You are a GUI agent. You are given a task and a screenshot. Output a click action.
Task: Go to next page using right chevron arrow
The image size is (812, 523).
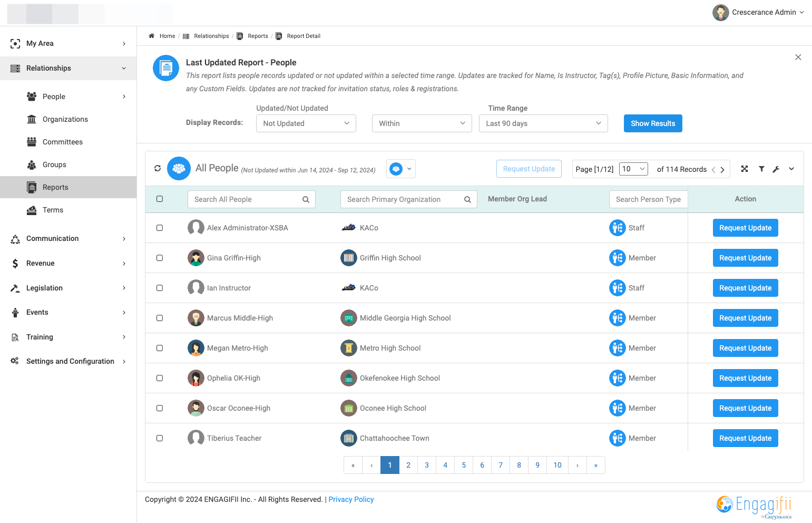pos(722,170)
